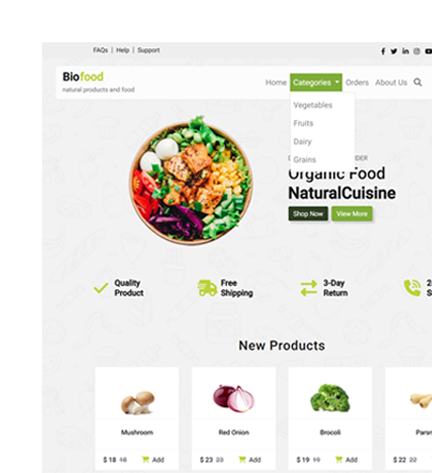
Task: Go to the Home nav item
Action: point(276,82)
